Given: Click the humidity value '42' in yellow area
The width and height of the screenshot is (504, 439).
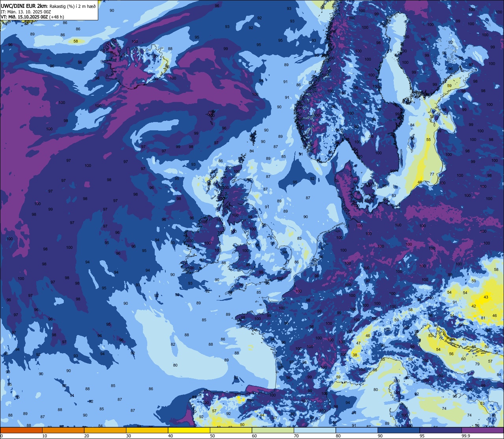Looking at the screenshot, I should coord(474,306).
